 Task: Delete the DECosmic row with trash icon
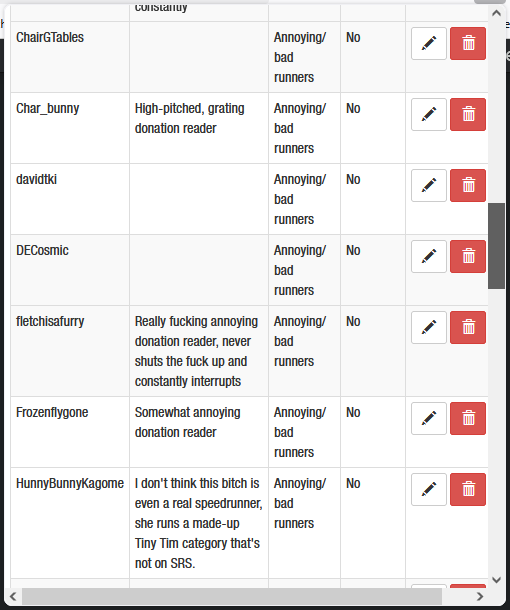point(468,256)
